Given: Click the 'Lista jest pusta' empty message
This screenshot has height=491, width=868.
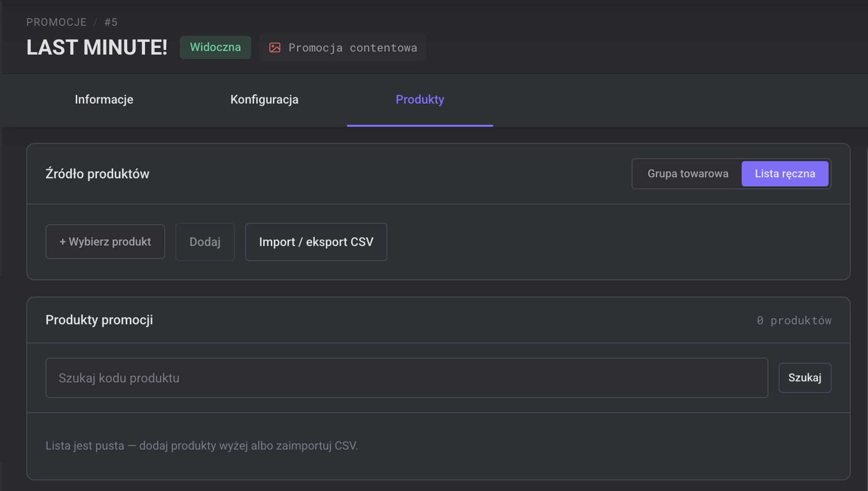Looking at the screenshot, I should pos(202,446).
